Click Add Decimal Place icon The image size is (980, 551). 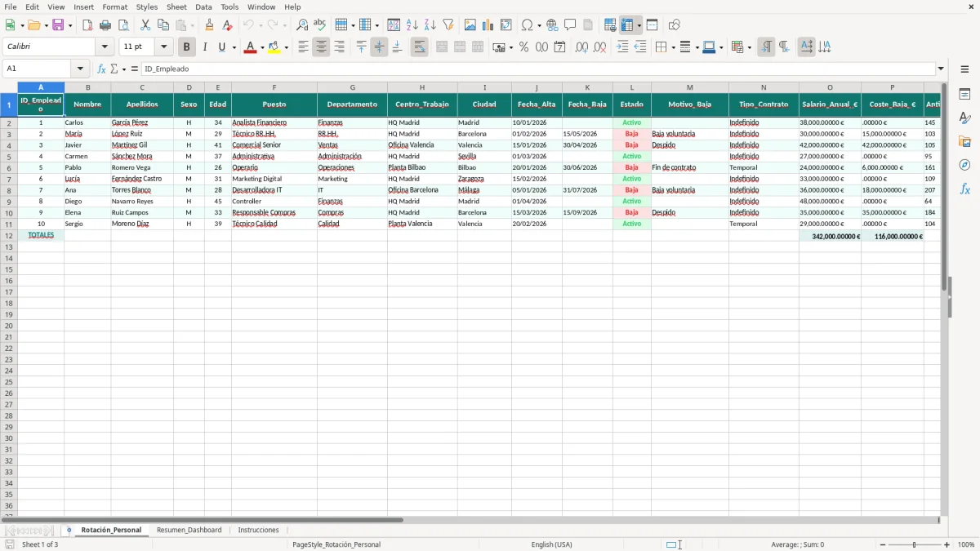click(x=581, y=47)
